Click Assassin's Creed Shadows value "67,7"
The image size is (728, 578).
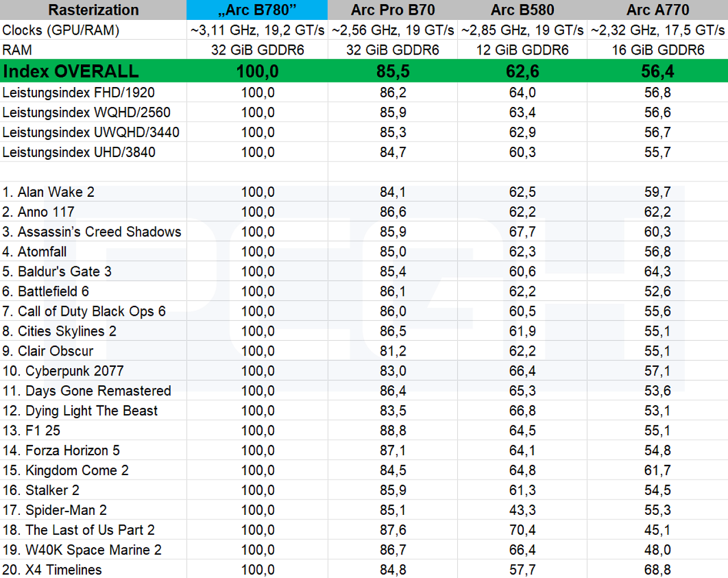(522, 232)
